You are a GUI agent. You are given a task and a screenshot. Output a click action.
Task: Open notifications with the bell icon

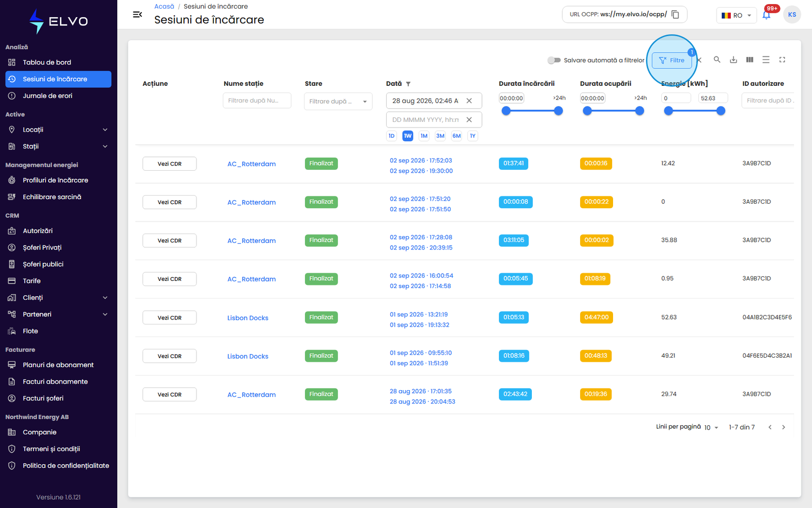pyautogui.click(x=766, y=15)
